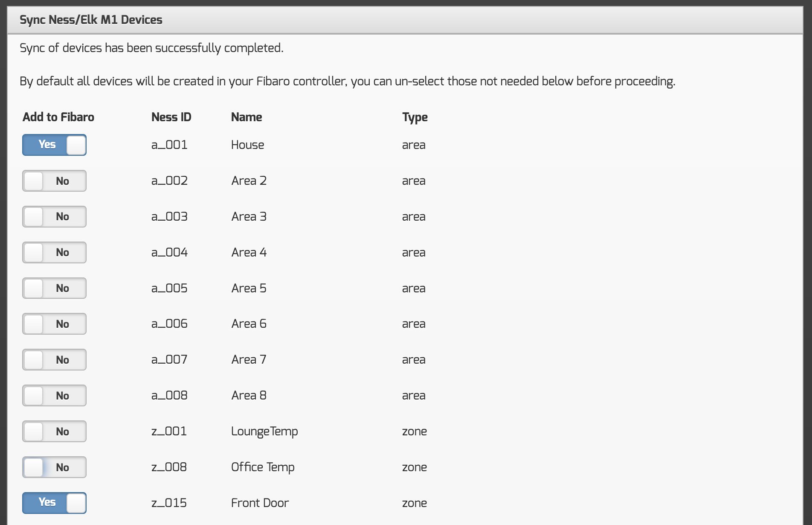The width and height of the screenshot is (812, 525).
Task: Enable the LoungeTemp zone toggle
Action: [x=54, y=432]
